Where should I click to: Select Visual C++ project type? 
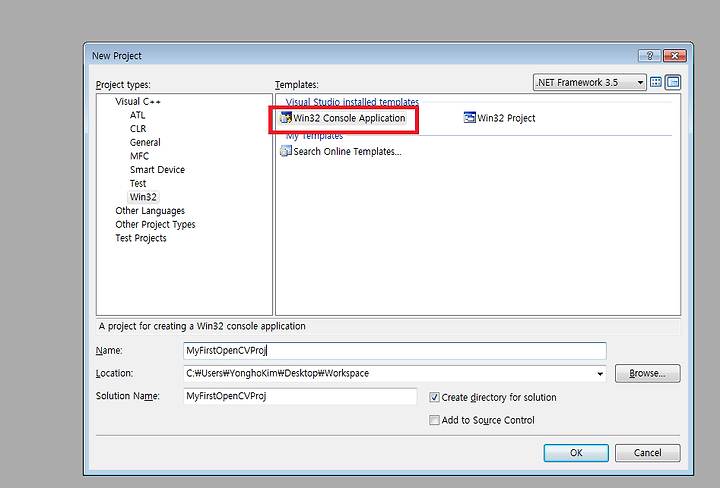click(138, 101)
